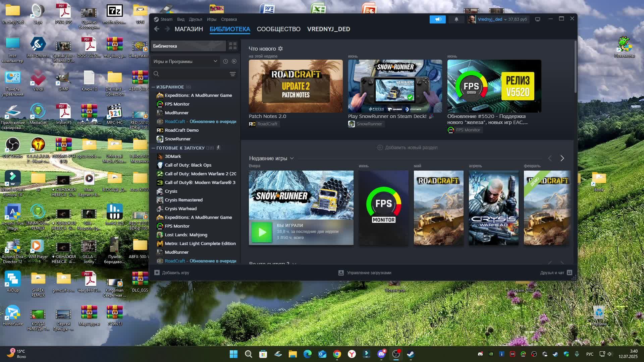The image size is (644, 362).
Task: Click the recent activity clock icon
Action: (225, 61)
